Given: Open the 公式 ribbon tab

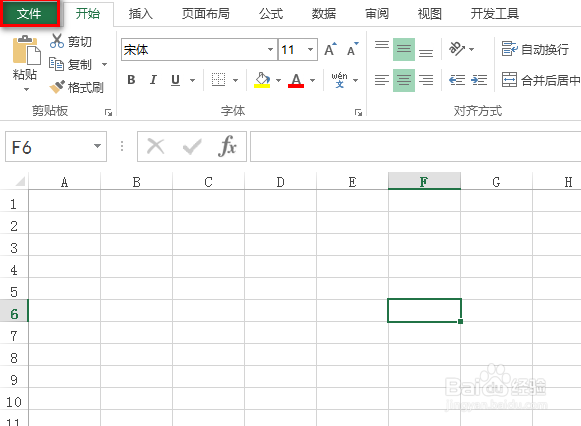Looking at the screenshot, I should (271, 14).
